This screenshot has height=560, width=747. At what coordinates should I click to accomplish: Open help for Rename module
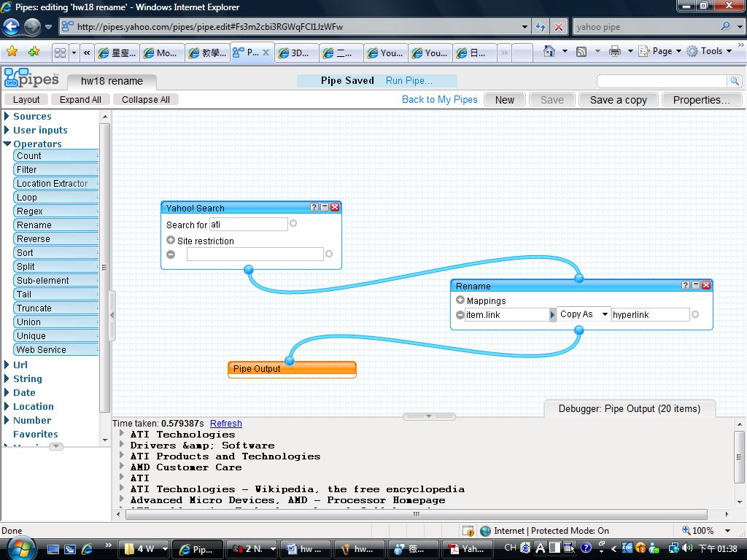click(686, 285)
